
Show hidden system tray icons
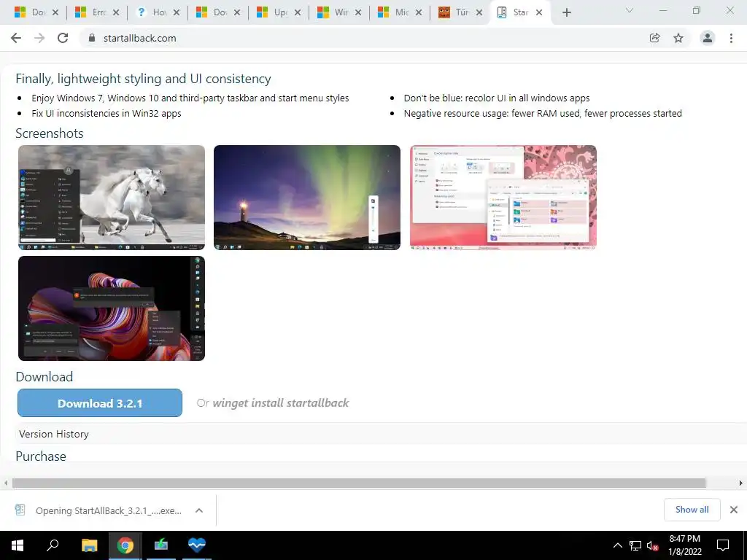point(617,545)
